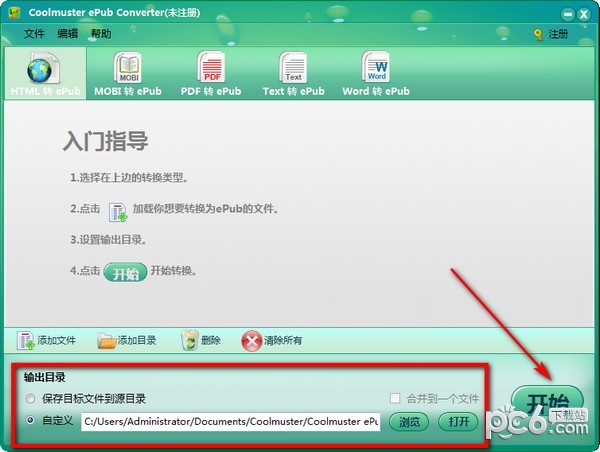Viewport: 600px width, 452px height.
Task: Close the Coolmuster ePub Converter window
Action: pyautogui.click(x=584, y=15)
